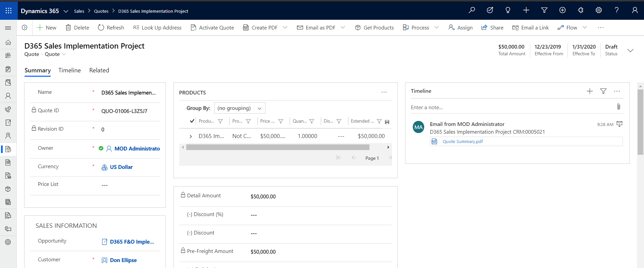Open the Don Ellipse customer link
The width and height of the screenshot is (644, 268).
(x=123, y=260)
